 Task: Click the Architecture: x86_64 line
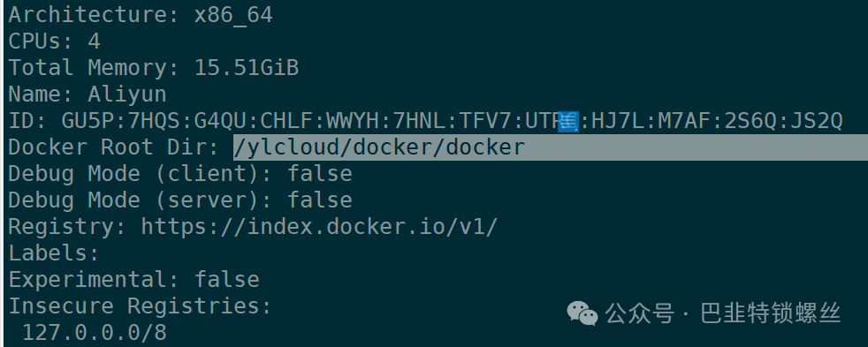[x=141, y=15]
